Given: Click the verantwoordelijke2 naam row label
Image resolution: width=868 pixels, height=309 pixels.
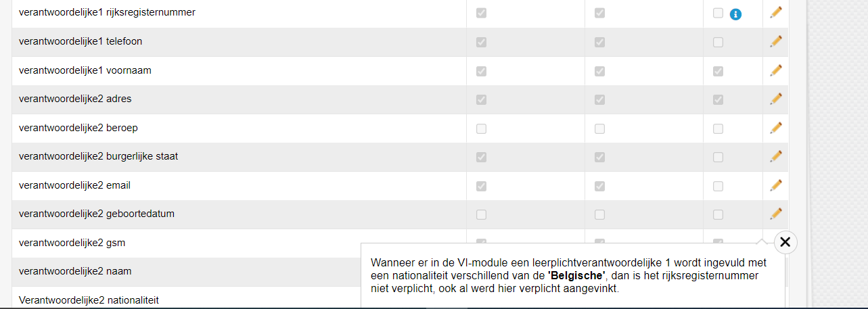Looking at the screenshot, I should pos(75,271).
